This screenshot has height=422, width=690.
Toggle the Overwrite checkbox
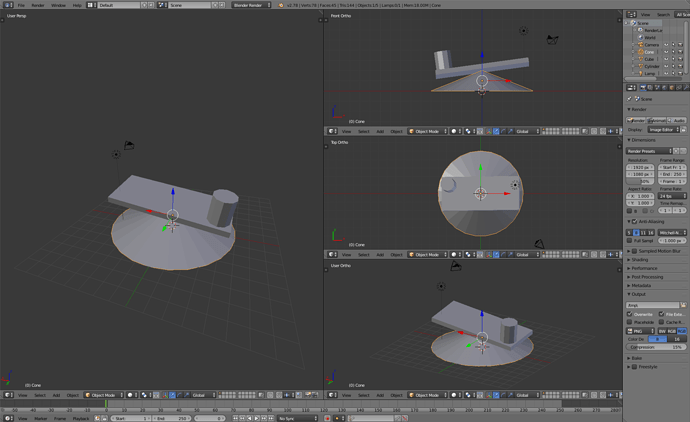[x=629, y=314]
